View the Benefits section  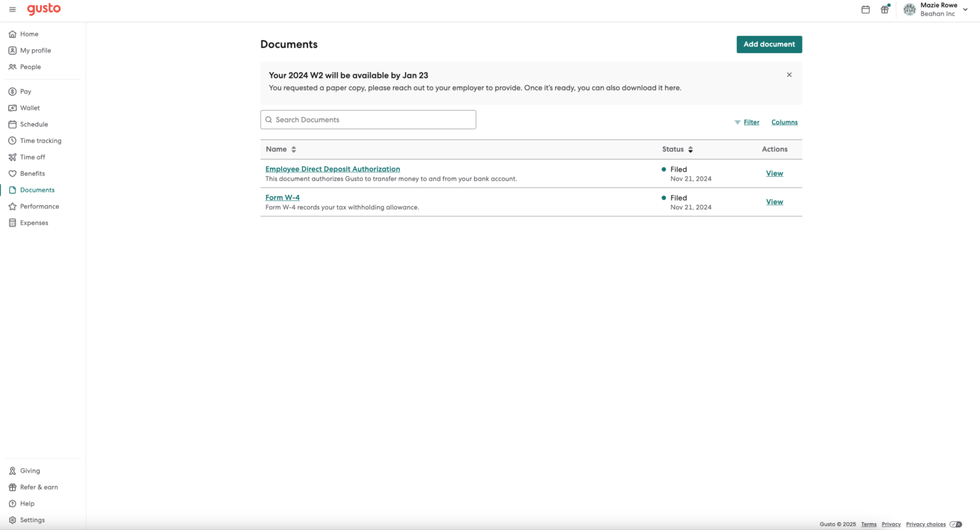point(31,173)
